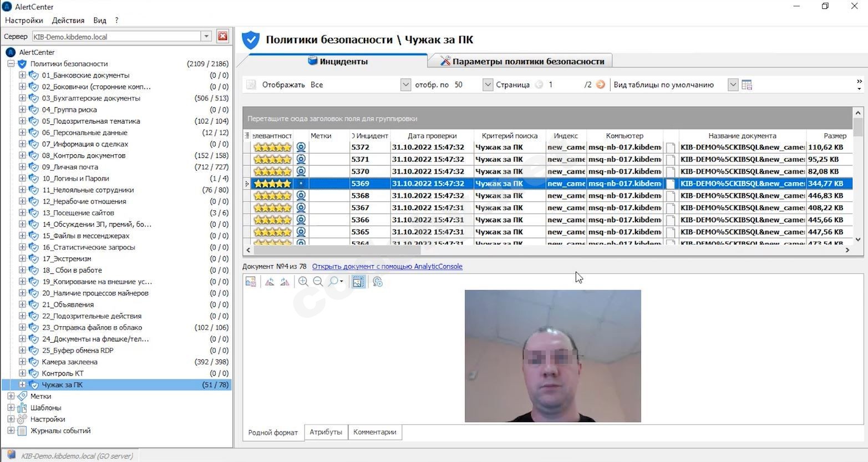Open the Настройки menu

(x=24, y=20)
